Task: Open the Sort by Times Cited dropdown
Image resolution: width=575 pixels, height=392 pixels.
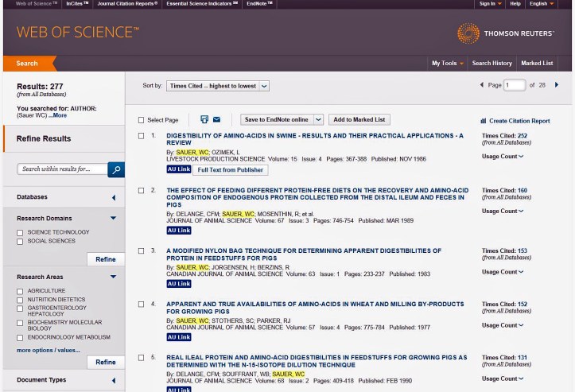Action: click(218, 85)
